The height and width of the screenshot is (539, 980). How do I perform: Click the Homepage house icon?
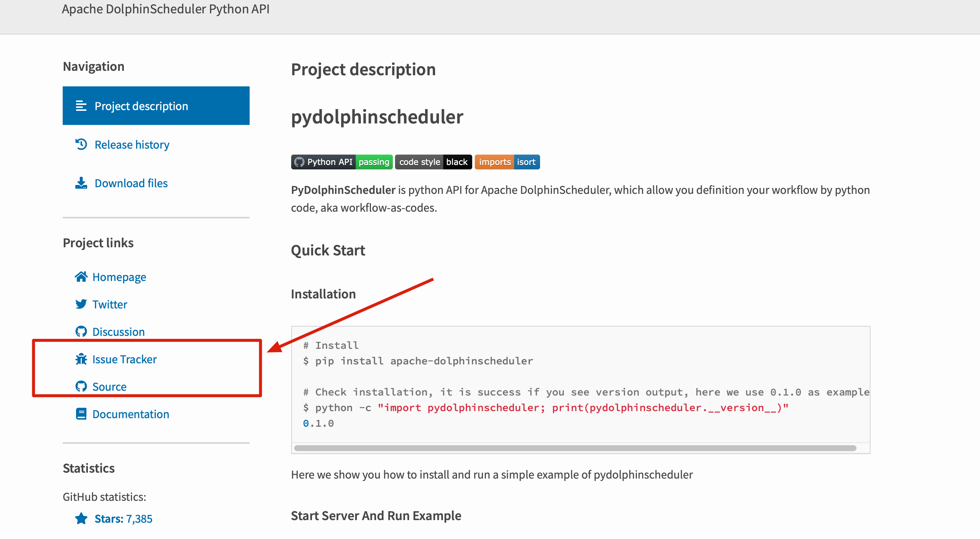tap(81, 277)
